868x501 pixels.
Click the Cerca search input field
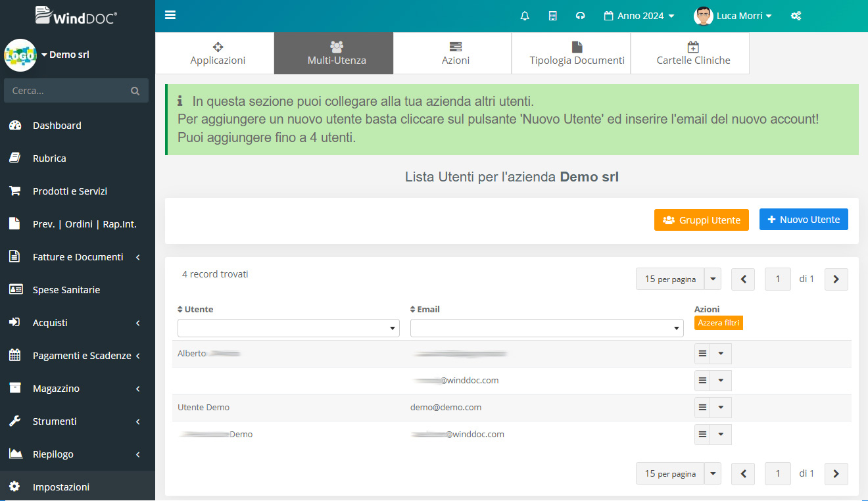click(66, 91)
